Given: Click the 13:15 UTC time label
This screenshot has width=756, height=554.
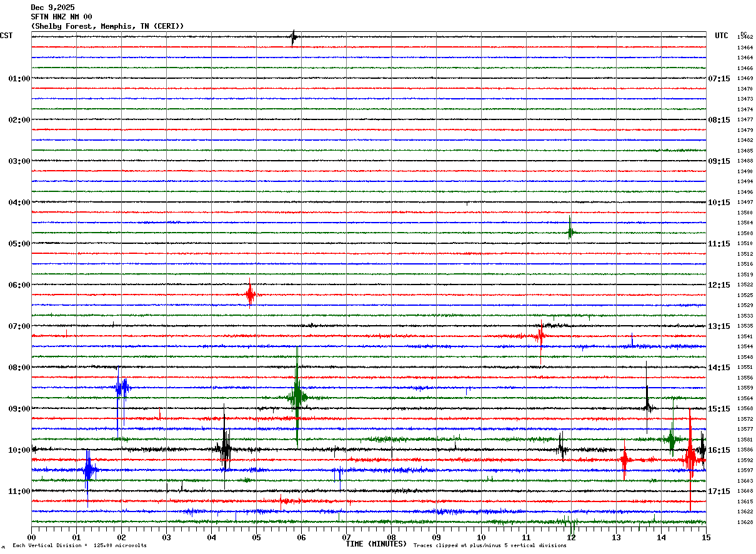Looking at the screenshot, I should (x=719, y=326).
